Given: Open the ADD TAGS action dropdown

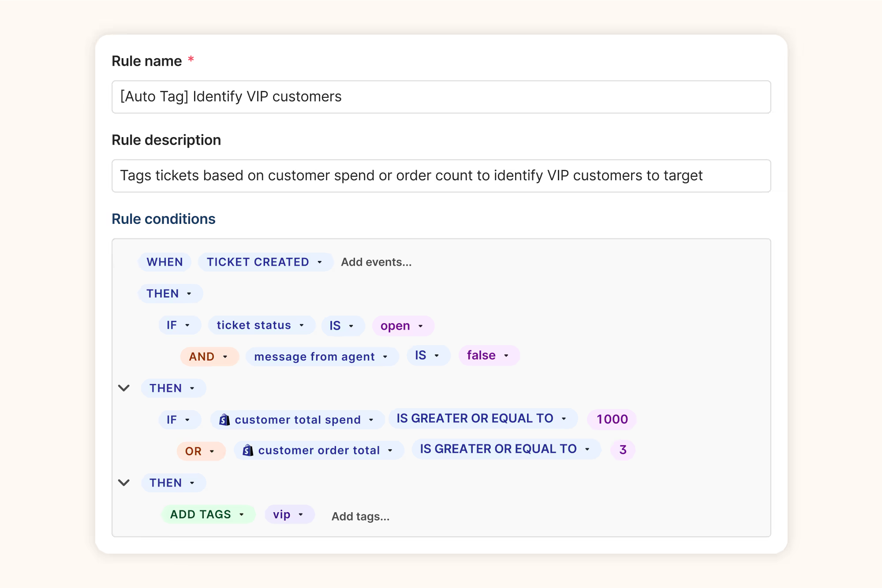Looking at the screenshot, I should [x=208, y=514].
